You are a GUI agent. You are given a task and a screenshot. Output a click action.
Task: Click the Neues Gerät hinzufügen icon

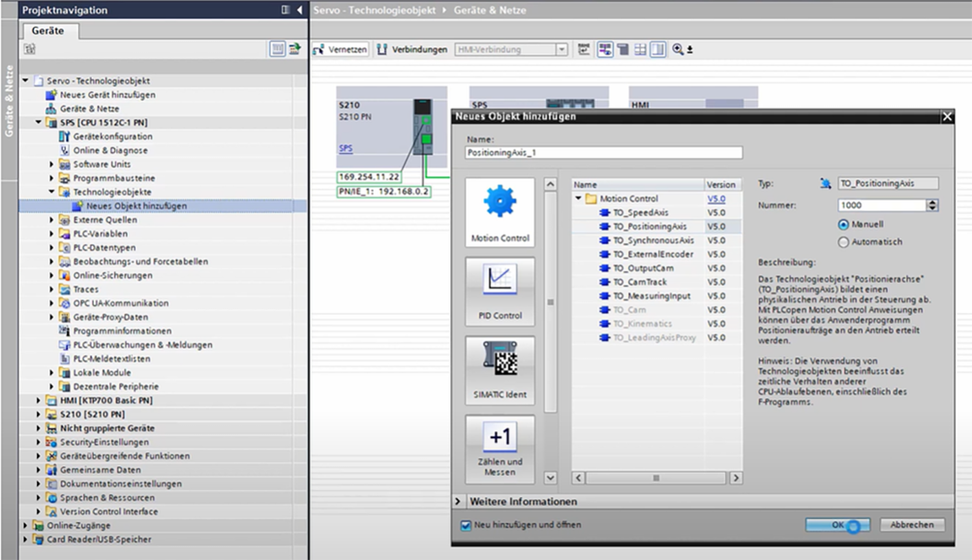51,95
